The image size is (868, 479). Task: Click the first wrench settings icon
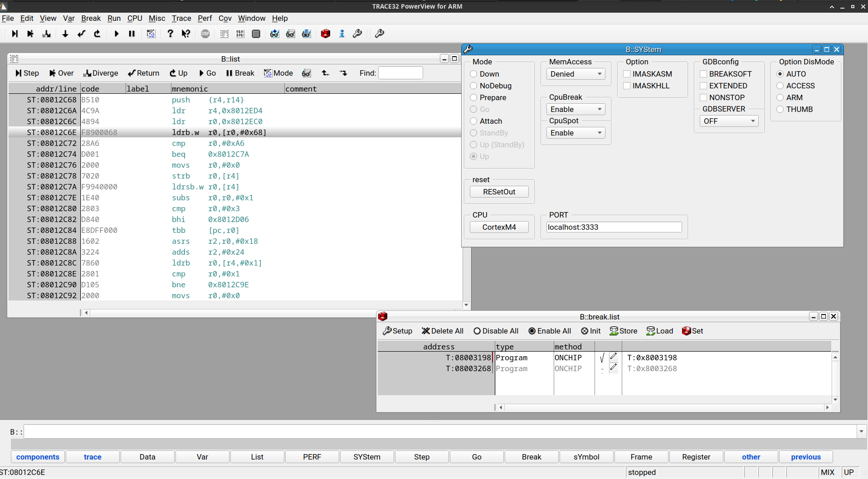pos(357,34)
